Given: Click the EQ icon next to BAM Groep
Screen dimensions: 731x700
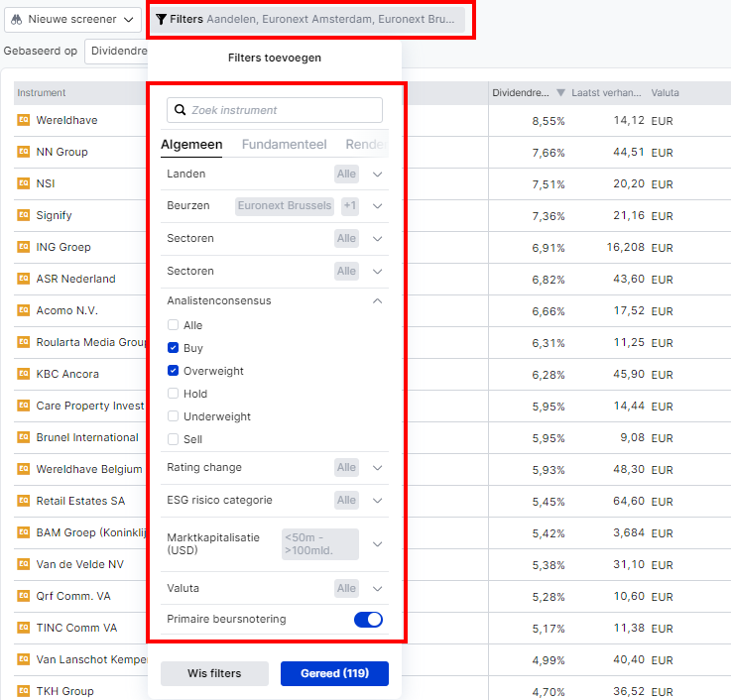Looking at the screenshot, I should click(x=24, y=531).
